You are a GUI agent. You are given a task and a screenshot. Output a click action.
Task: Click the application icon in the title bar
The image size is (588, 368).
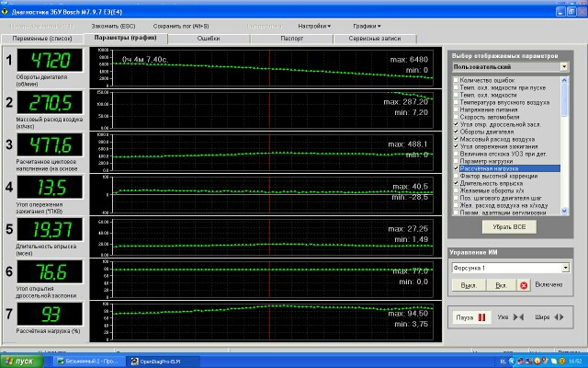pyautogui.click(x=5, y=12)
